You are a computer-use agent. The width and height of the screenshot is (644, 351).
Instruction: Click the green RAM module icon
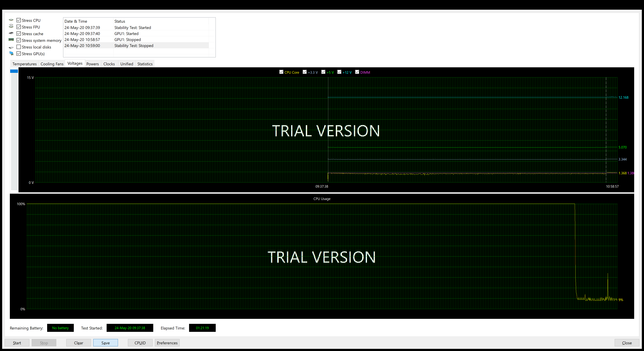coord(11,39)
